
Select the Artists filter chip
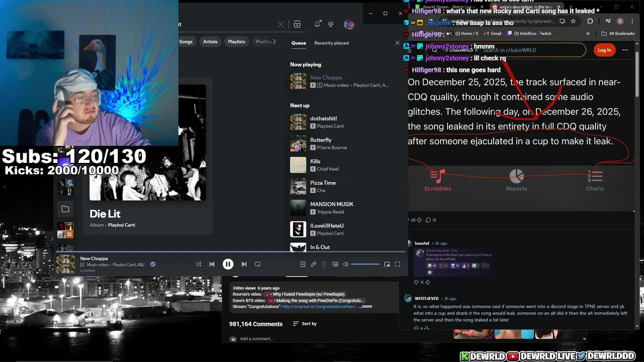click(210, 42)
